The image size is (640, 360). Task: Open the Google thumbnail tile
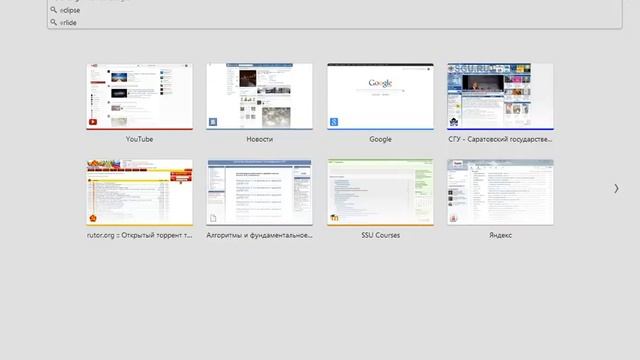point(380,96)
